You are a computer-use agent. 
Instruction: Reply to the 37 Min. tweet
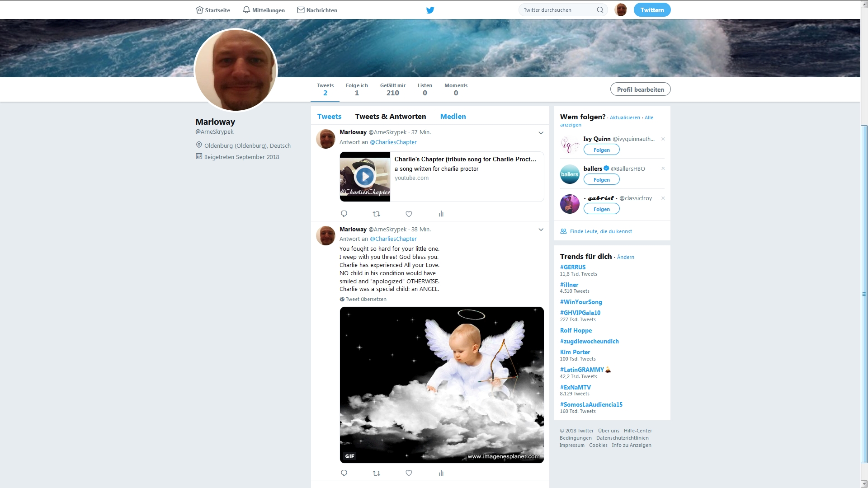(344, 214)
